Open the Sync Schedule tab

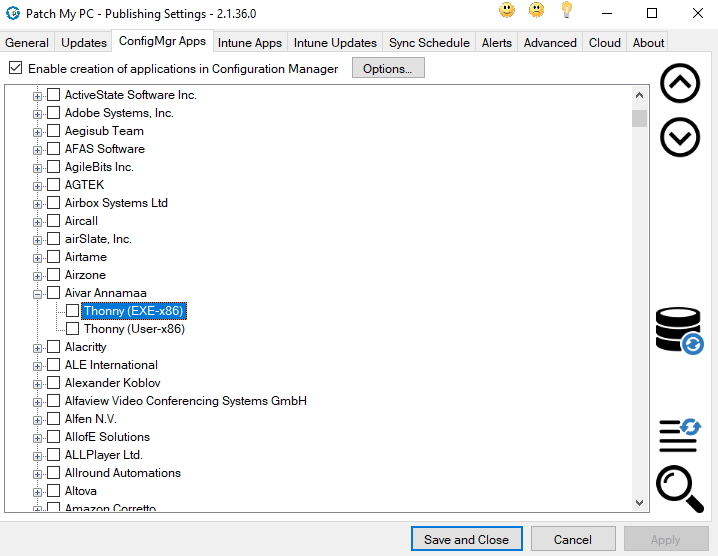tap(429, 43)
